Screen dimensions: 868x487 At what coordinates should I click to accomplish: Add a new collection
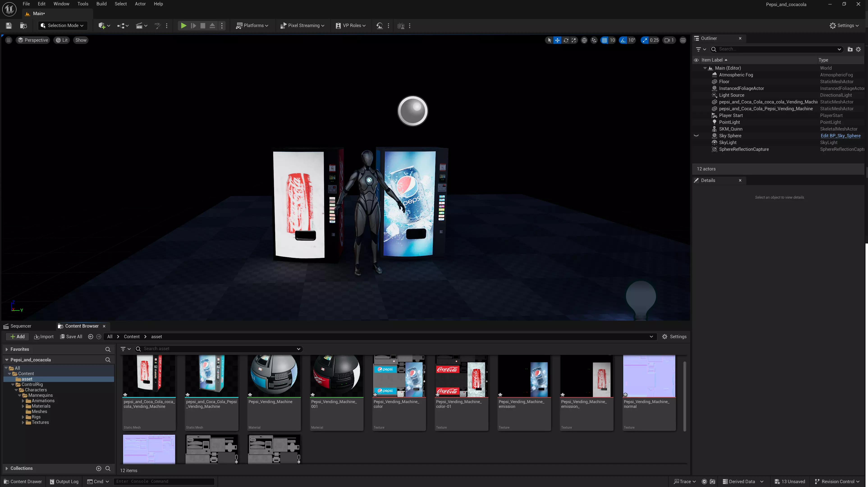click(x=98, y=469)
